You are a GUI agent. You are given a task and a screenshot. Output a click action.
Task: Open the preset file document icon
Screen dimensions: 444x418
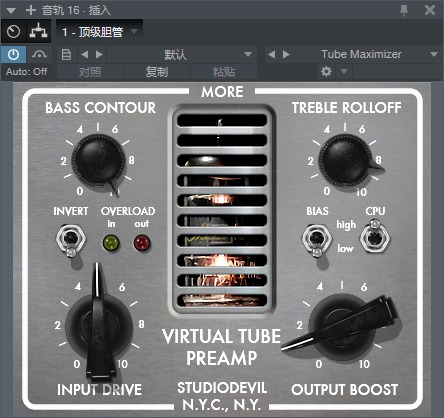click(66, 54)
